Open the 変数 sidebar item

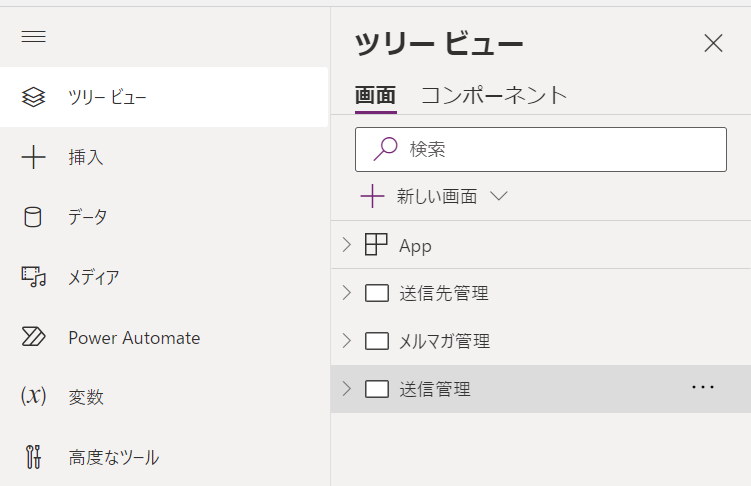[164, 396]
